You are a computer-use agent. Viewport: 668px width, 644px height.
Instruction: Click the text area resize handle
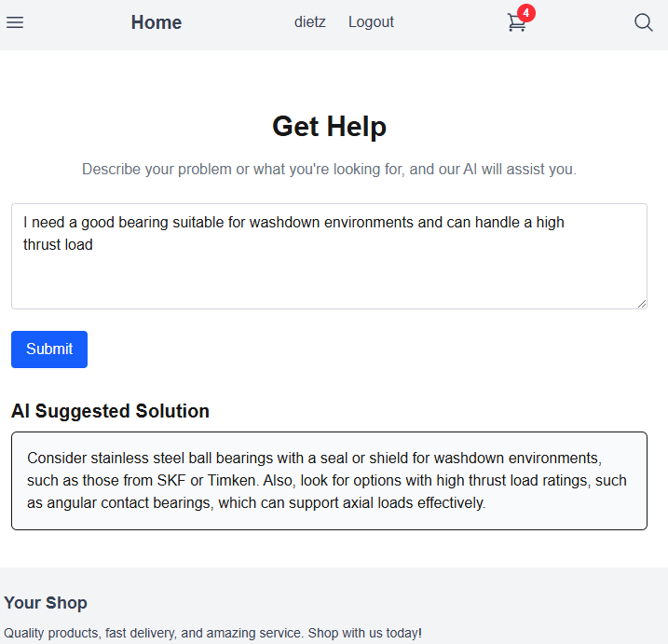(x=642, y=304)
